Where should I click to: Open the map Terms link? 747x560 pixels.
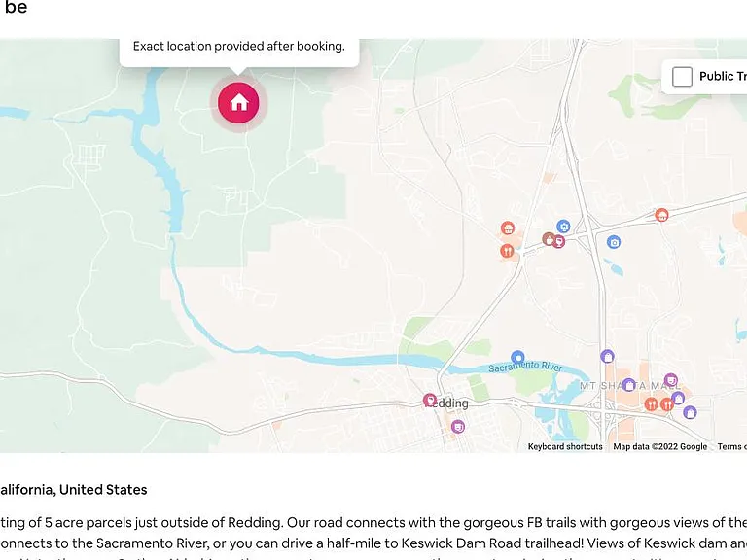tap(731, 446)
